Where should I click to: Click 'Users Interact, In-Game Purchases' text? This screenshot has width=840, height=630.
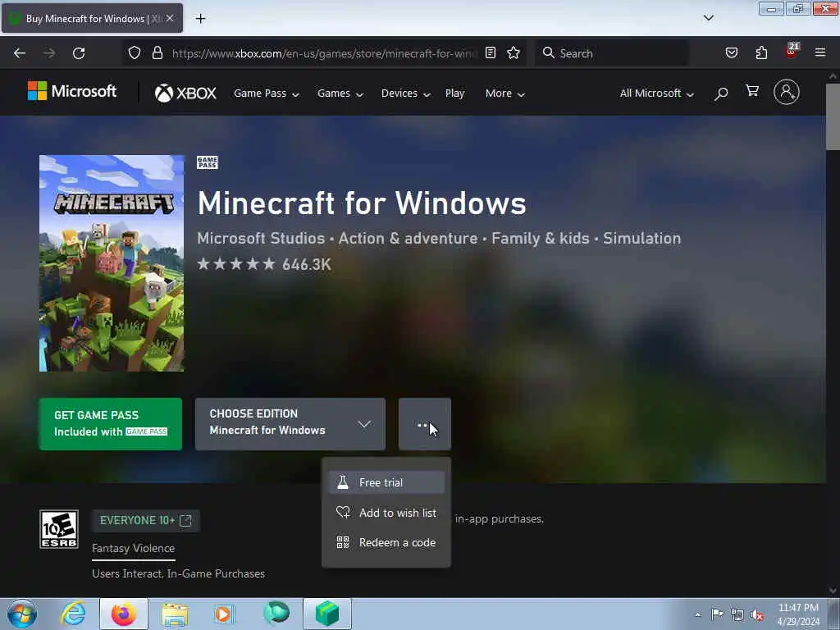tap(178, 573)
